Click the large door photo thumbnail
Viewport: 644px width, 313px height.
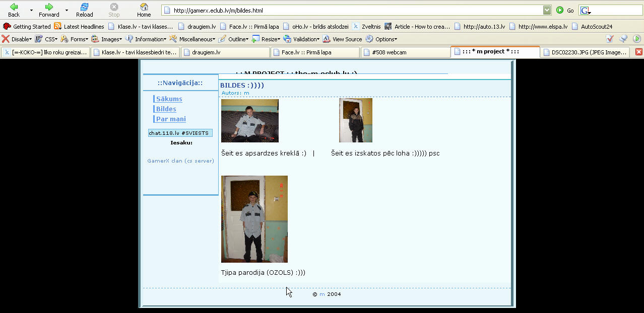coord(254,219)
